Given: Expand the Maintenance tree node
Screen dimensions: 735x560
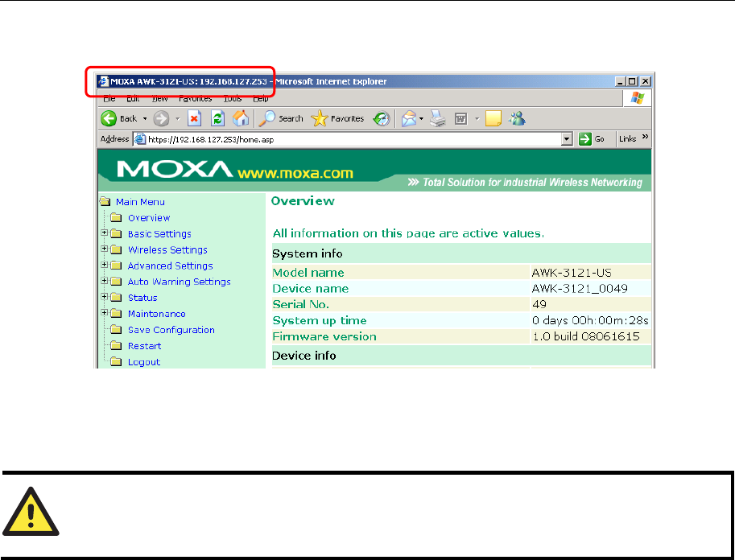Looking at the screenshot, I should (105, 312).
